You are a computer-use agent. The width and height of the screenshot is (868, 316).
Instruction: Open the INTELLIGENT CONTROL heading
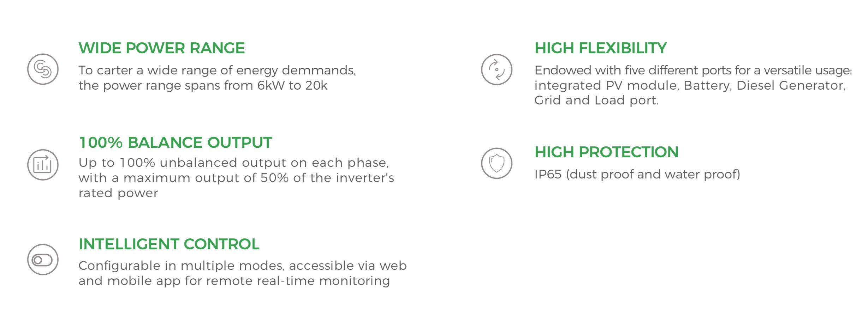click(169, 244)
